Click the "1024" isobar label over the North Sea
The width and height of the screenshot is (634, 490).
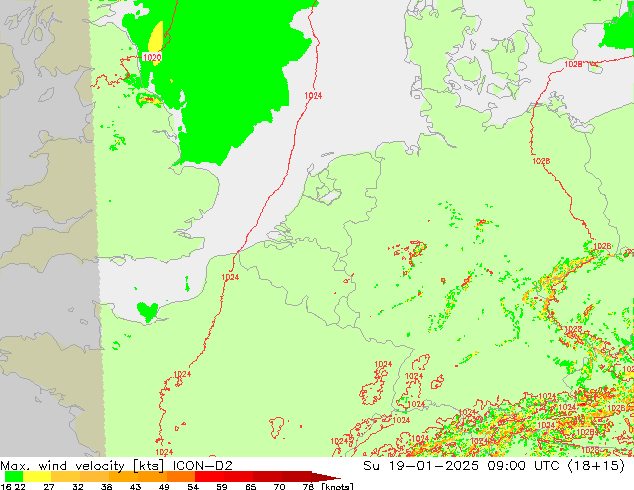313,95
